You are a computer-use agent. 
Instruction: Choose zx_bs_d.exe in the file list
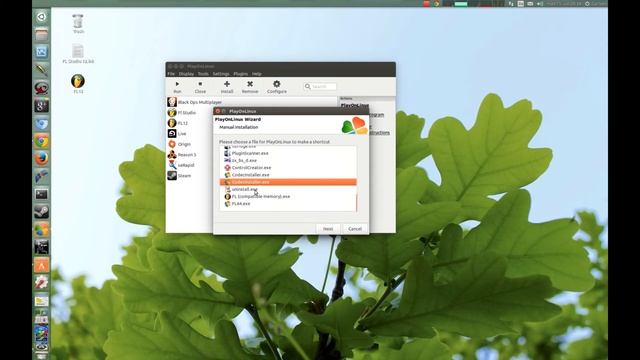coord(288,160)
